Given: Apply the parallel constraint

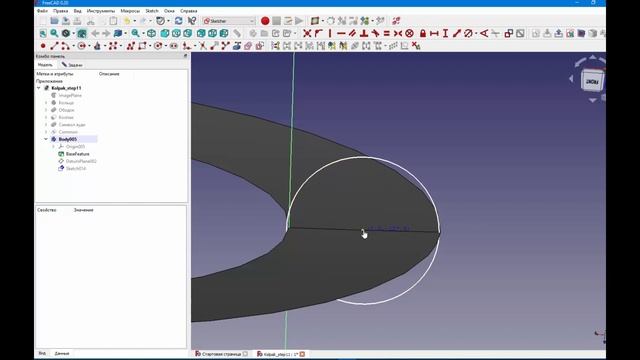Looking at the screenshot, I should (352, 33).
